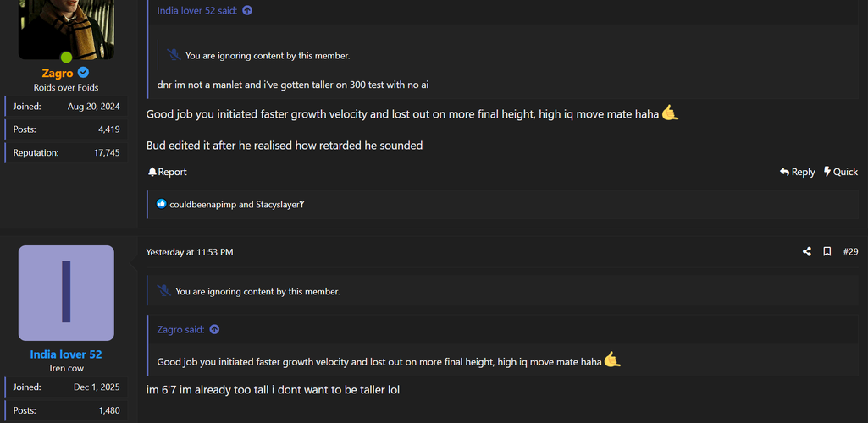
Task: Click the Yesterday at 11:53 PM timestamp
Action: [190, 252]
